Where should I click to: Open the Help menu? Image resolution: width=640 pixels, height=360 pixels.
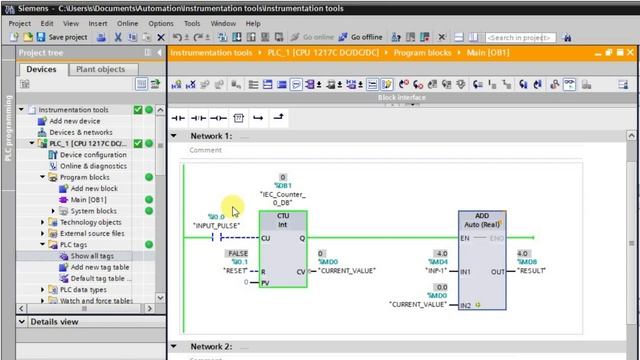(253, 24)
